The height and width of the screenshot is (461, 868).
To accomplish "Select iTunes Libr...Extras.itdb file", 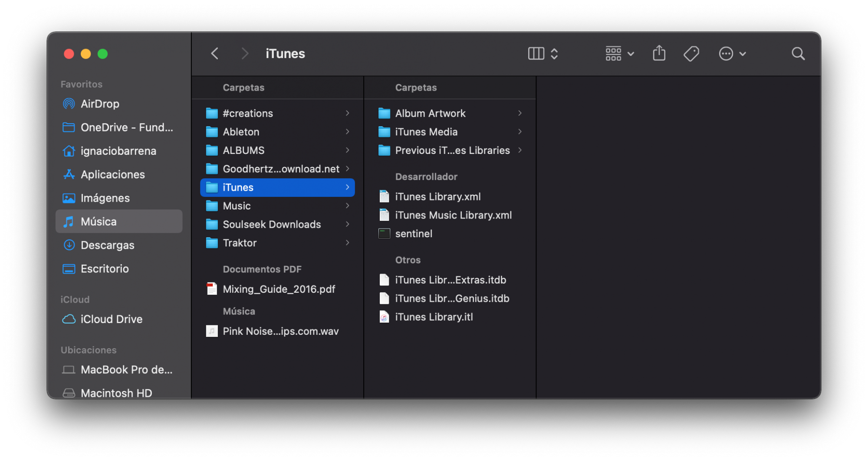I will pyautogui.click(x=450, y=280).
